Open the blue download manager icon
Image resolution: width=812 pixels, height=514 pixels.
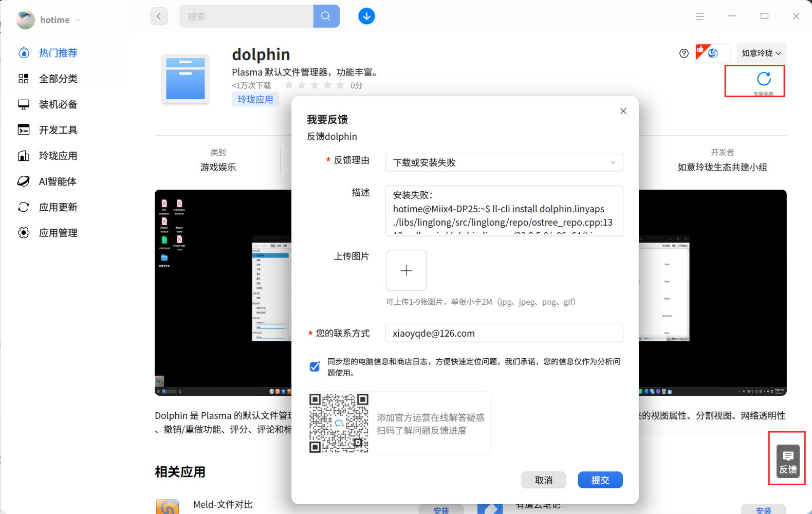tap(366, 16)
